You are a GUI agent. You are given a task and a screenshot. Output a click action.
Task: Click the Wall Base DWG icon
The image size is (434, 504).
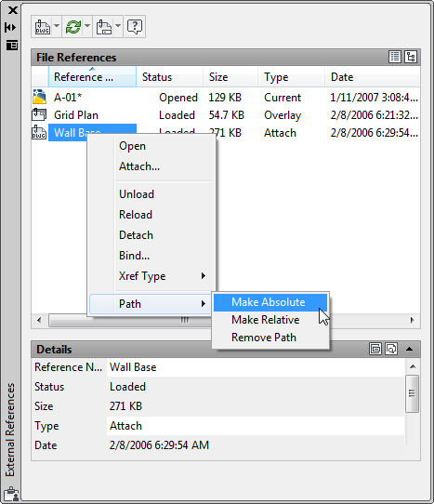[x=39, y=132]
